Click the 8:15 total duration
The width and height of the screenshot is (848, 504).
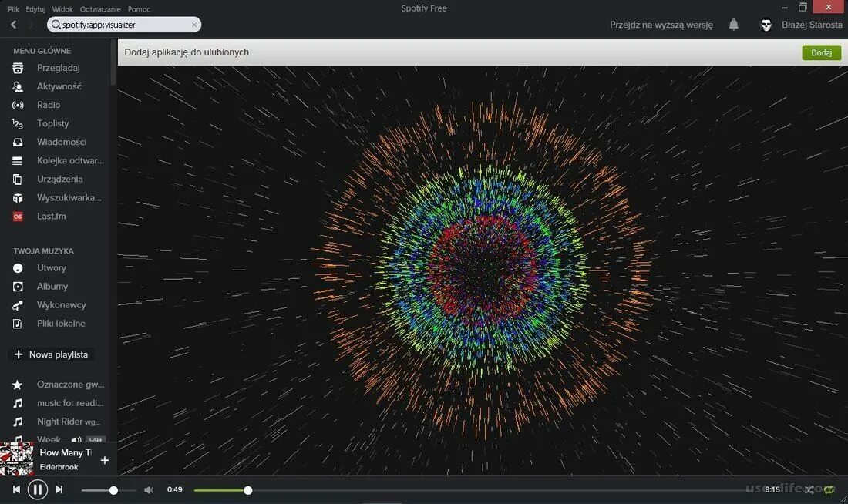pos(772,489)
